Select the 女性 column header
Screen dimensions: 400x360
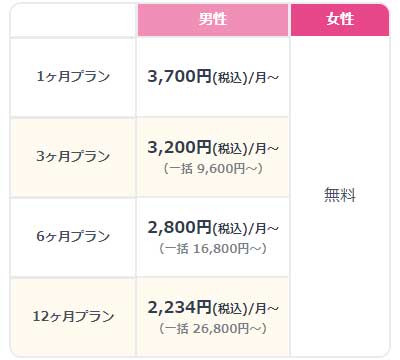(340, 19)
